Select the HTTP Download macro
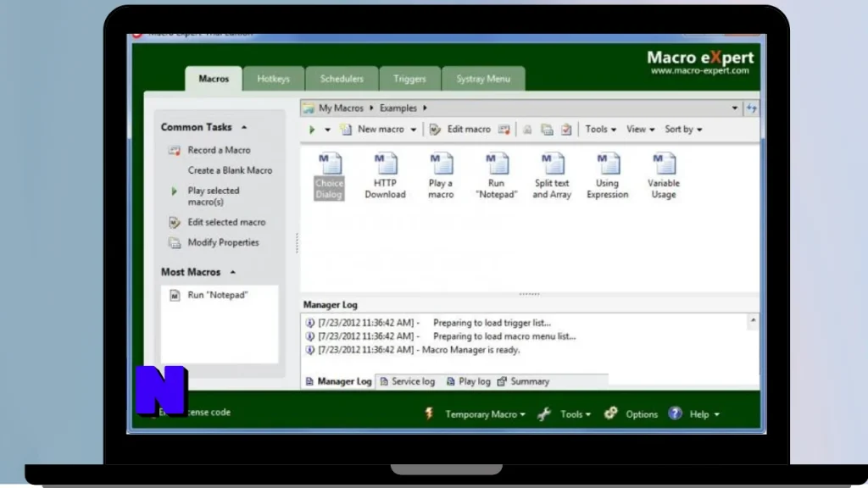Viewport: 868px width, 488px height. pyautogui.click(x=386, y=176)
